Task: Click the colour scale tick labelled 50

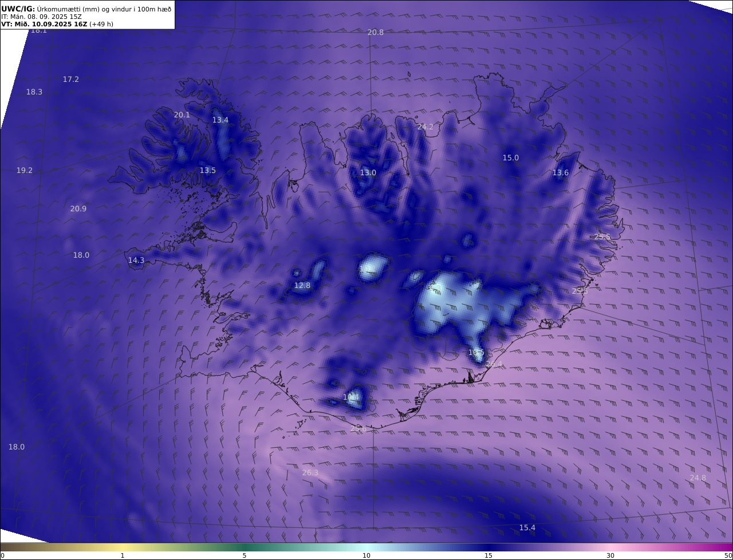Action: pyautogui.click(x=728, y=555)
